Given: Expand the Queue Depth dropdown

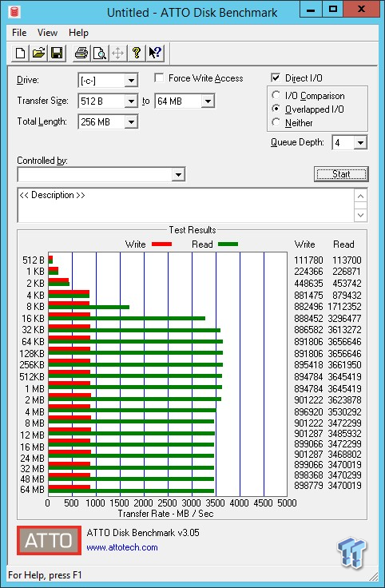Looking at the screenshot, I should click(360, 142).
